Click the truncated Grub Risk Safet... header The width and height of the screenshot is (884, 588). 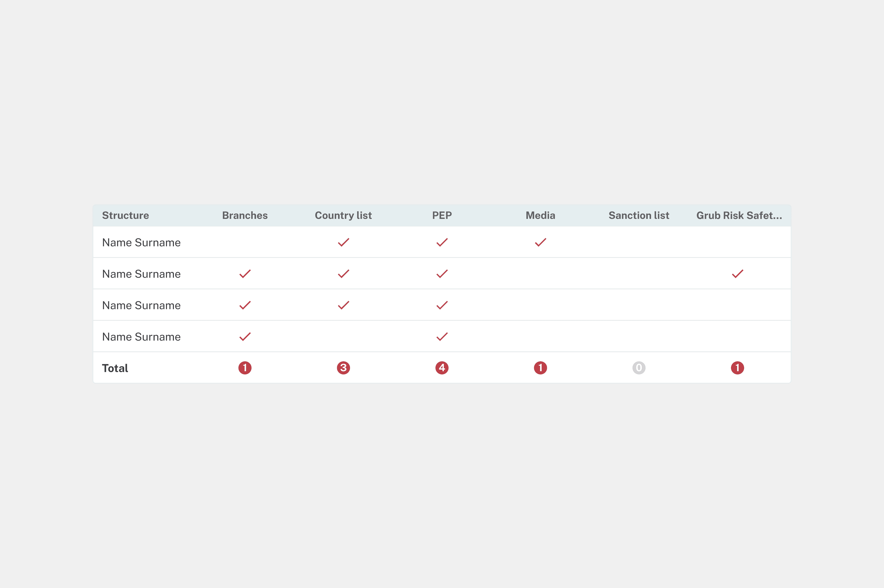(739, 215)
